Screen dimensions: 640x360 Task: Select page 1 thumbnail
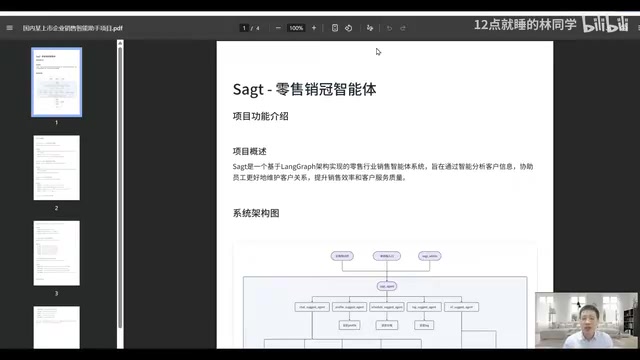click(57, 82)
